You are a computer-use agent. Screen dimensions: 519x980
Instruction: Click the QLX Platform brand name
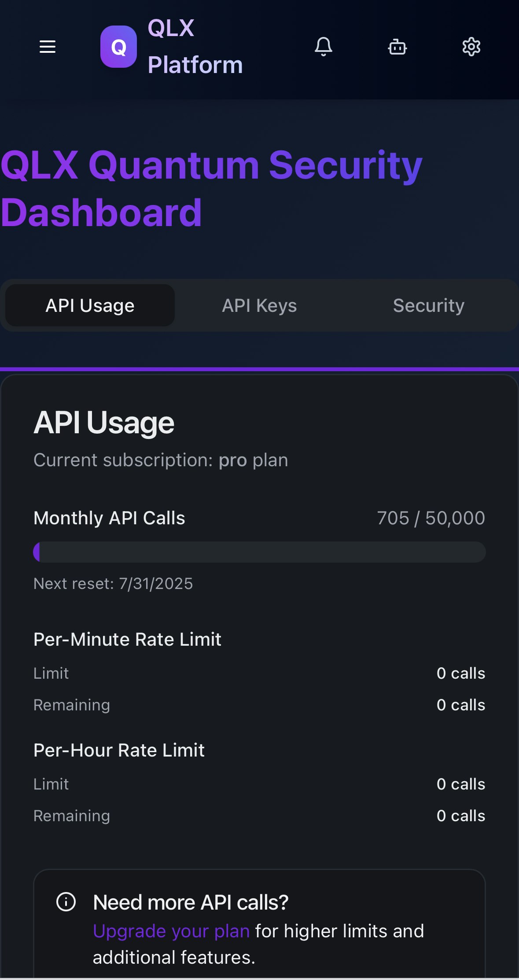[195, 47]
